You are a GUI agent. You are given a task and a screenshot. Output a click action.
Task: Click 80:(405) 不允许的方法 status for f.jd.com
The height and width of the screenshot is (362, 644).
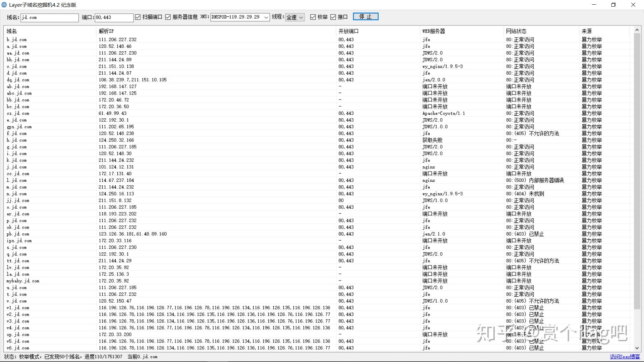click(x=532, y=133)
